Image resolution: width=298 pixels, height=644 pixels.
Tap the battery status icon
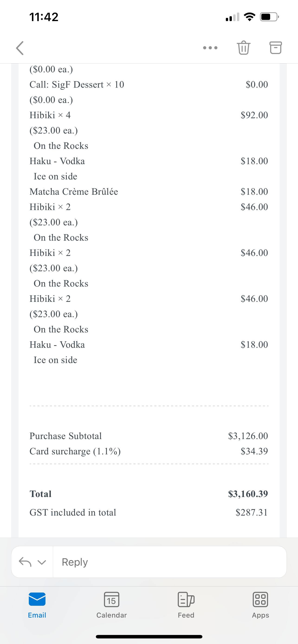coord(269,17)
